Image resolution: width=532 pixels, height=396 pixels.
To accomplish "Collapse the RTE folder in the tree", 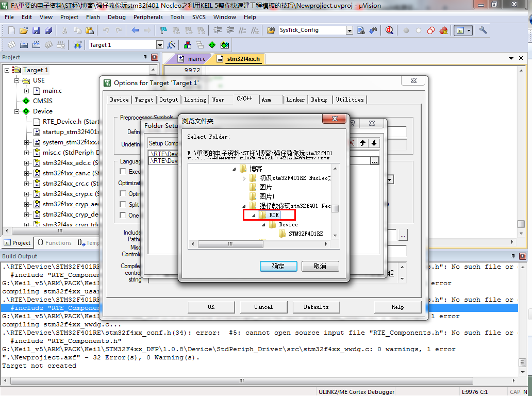I will click(254, 215).
